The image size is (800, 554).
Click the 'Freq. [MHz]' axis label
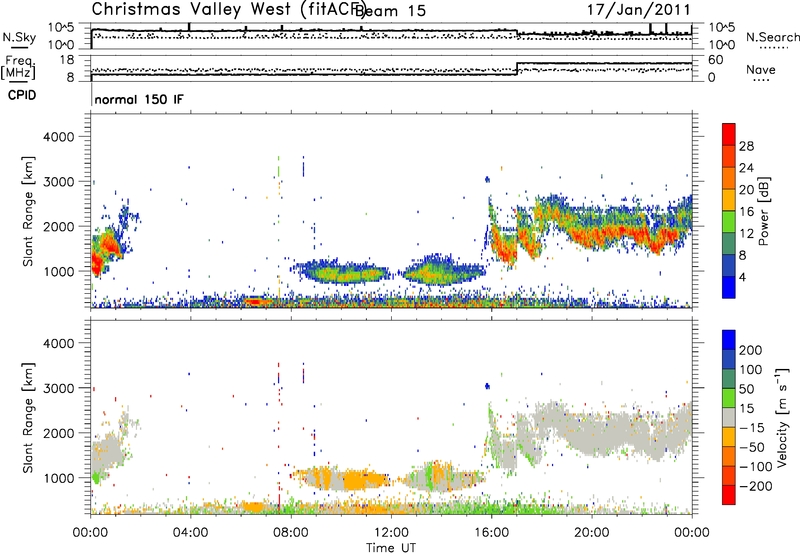pyautogui.click(x=18, y=68)
